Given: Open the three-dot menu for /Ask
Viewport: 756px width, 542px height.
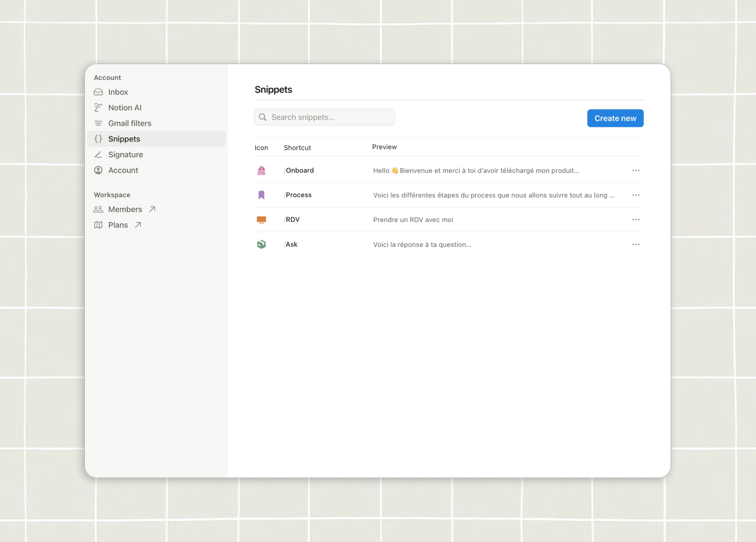Looking at the screenshot, I should point(636,244).
